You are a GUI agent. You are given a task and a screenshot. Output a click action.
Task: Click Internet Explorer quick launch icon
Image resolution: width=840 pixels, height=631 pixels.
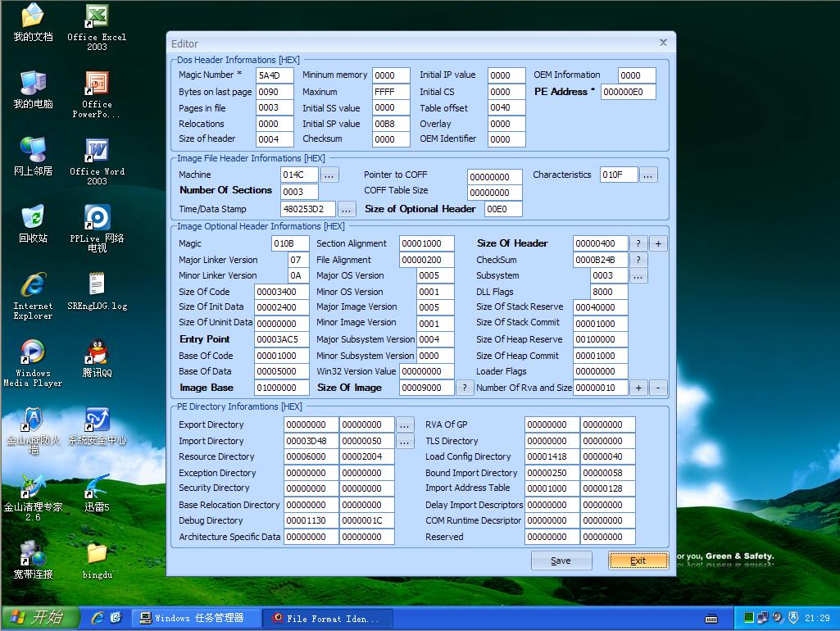[x=98, y=618]
